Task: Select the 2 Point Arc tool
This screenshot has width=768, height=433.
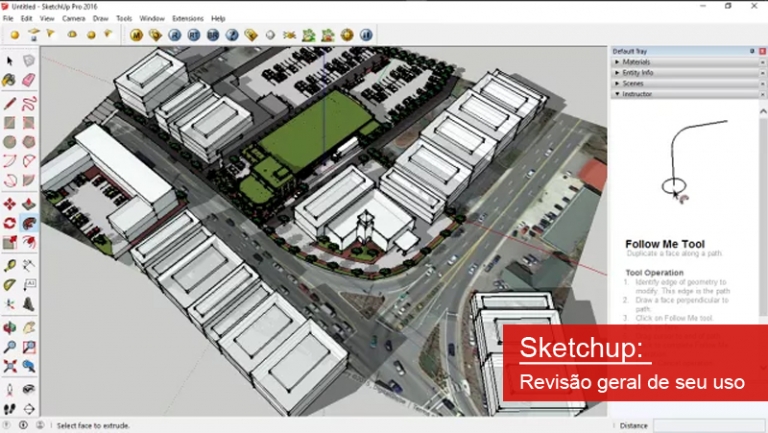Action: [x=29, y=161]
